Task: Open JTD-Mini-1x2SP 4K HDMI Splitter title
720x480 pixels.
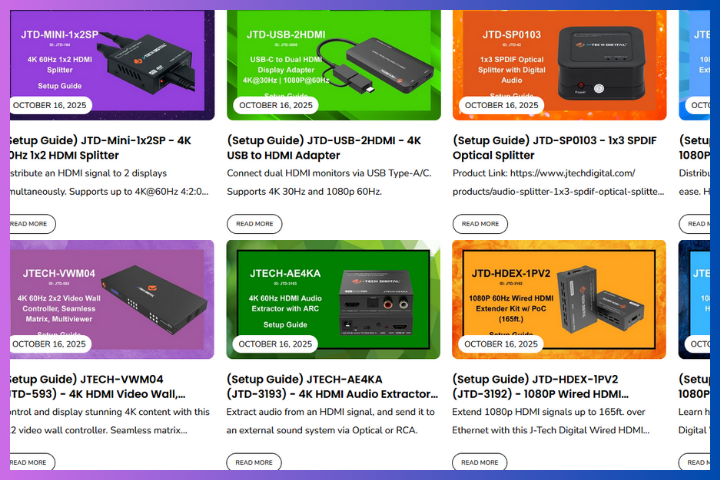Action: tap(101, 148)
